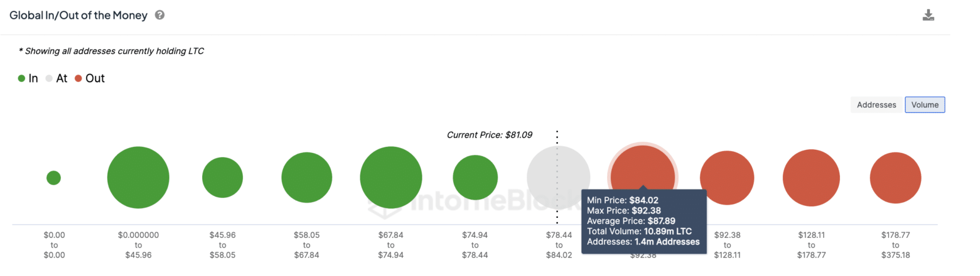The height and width of the screenshot is (276, 980).
Task: Click the green In legend dot
Action: [21, 78]
